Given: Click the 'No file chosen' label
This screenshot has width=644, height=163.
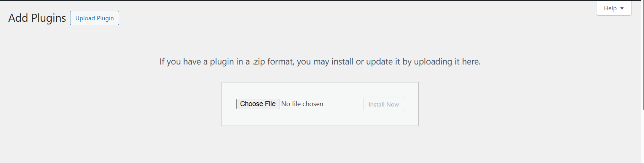Looking at the screenshot, I should click(302, 104).
